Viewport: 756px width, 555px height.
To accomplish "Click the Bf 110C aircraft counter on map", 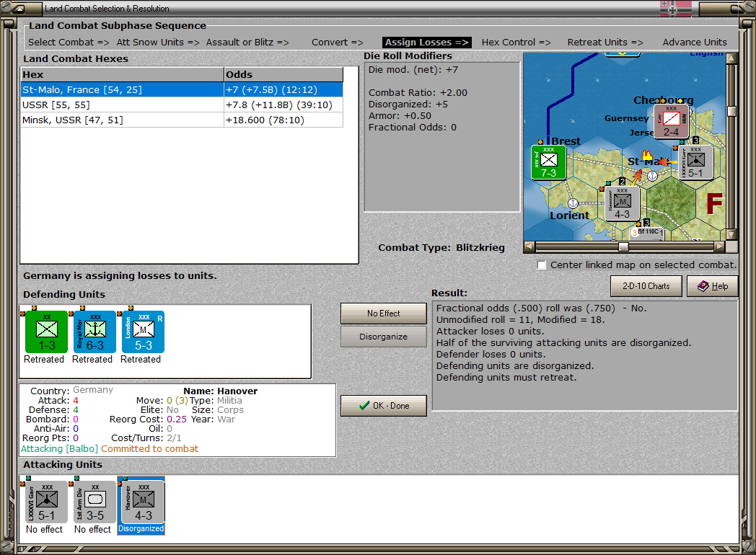I will pyautogui.click(x=648, y=232).
